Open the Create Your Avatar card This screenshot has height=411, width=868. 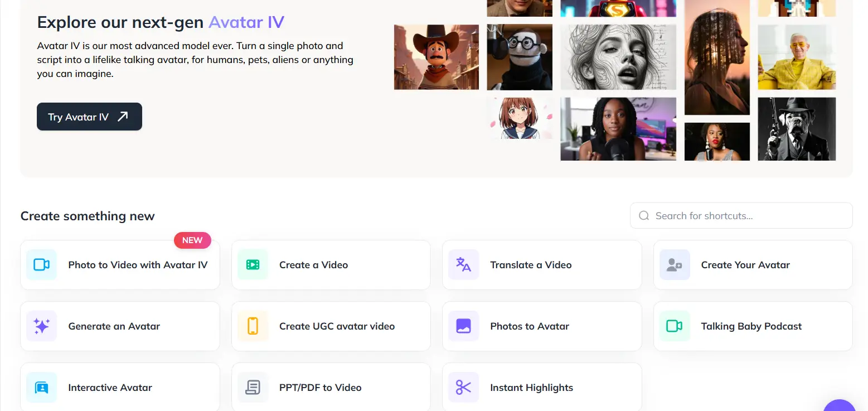point(753,265)
